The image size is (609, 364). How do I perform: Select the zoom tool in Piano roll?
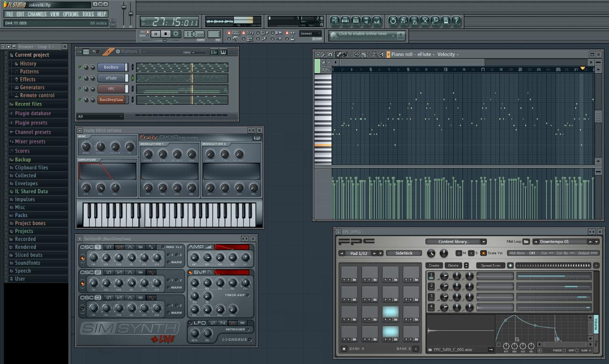point(375,54)
